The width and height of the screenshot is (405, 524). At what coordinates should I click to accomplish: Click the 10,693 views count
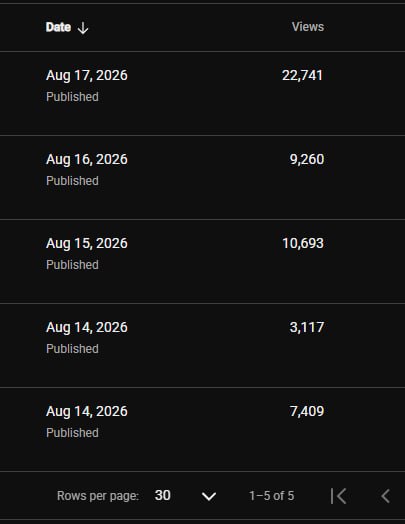[x=303, y=243]
